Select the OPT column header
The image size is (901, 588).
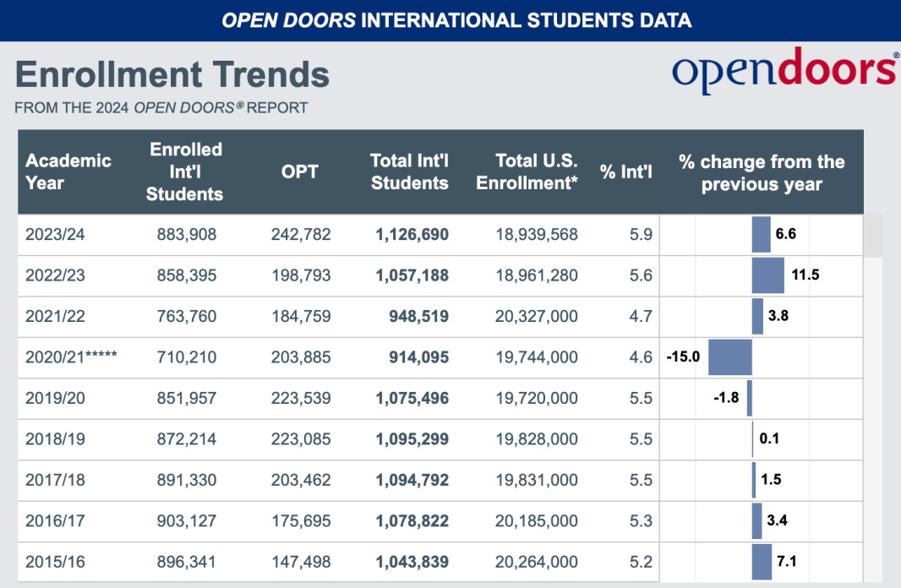pyautogui.click(x=299, y=171)
